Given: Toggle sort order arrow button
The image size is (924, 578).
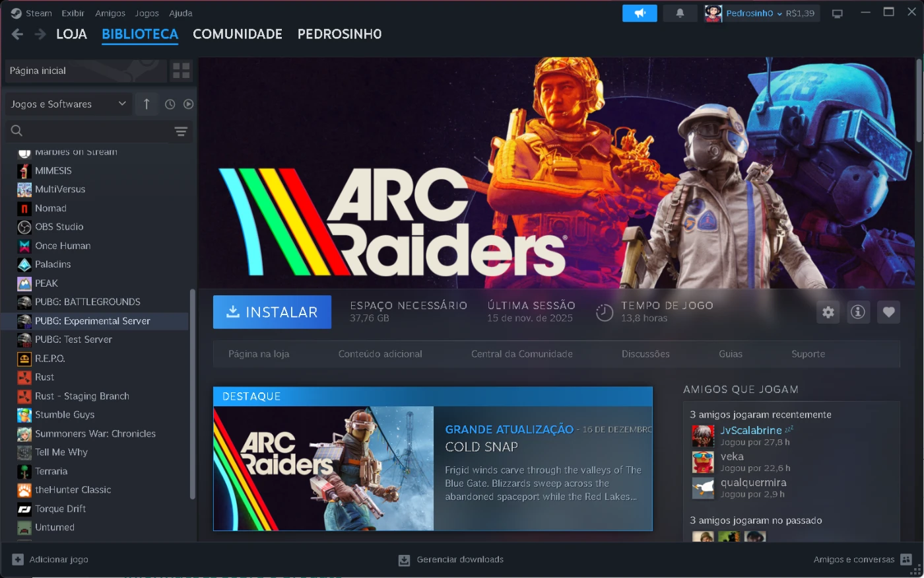Looking at the screenshot, I should click(147, 104).
